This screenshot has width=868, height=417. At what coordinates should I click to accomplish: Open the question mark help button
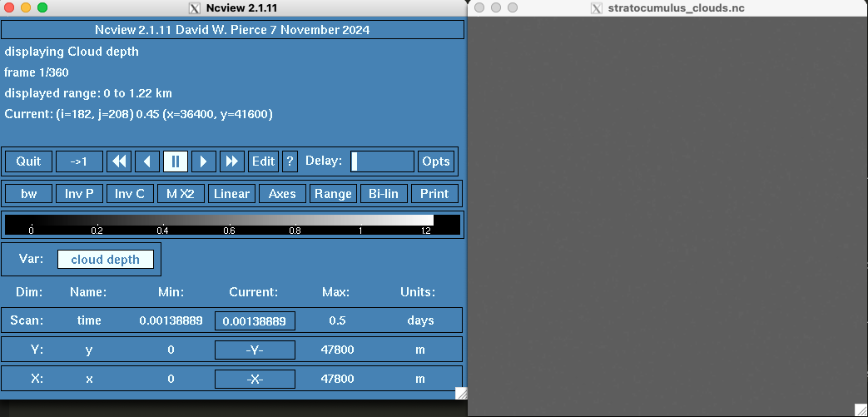click(290, 161)
